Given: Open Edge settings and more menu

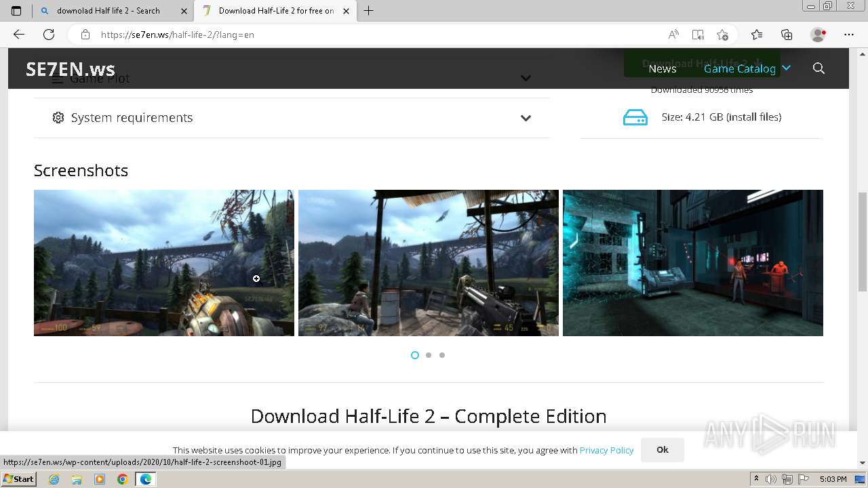Looking at the screenshot, I should (849, 35).
